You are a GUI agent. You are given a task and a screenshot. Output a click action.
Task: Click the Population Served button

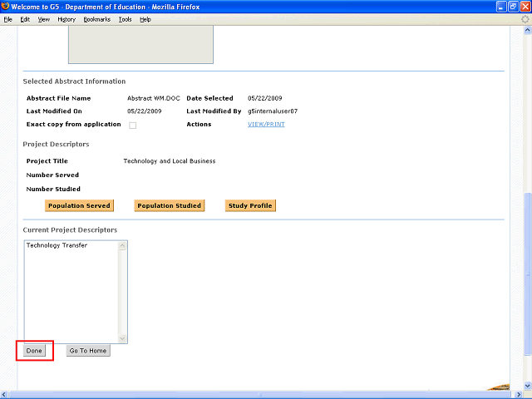[x=79, y=205]
